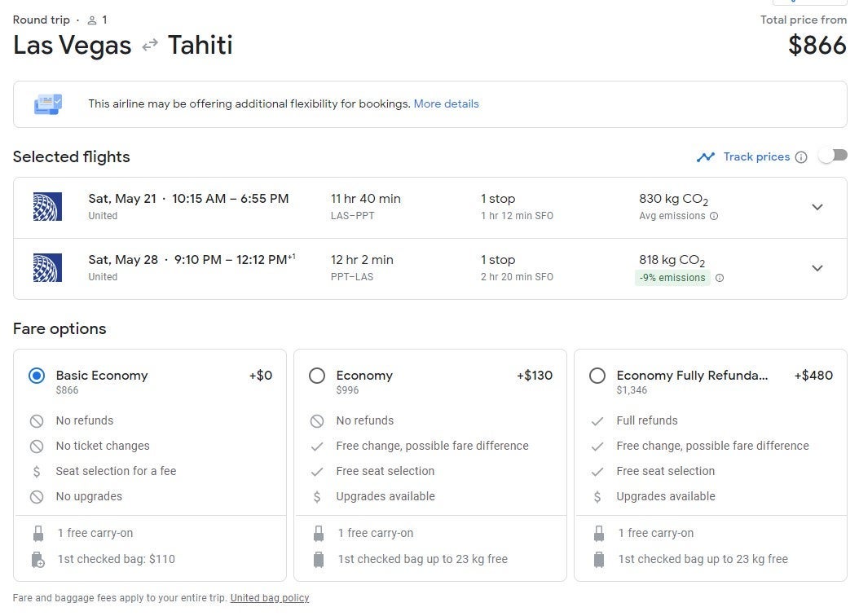
Task: Open the United bag policy link
Action: pyautogui.click(x=270, y=598)
